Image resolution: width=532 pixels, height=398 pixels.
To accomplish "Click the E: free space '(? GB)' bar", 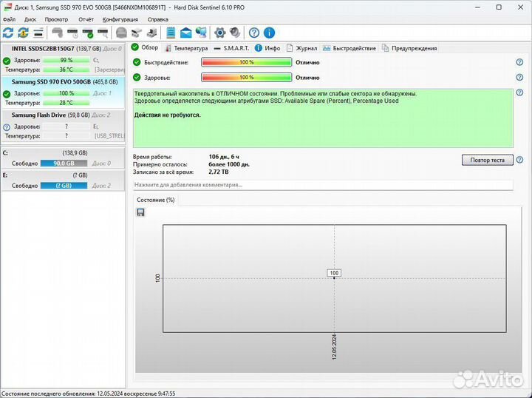I will [64, 186].
